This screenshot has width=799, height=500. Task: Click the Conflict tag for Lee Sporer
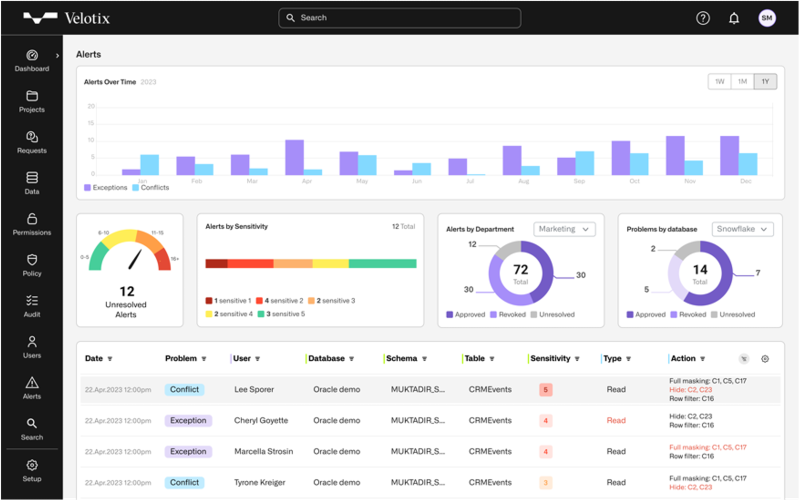(184, 389)
